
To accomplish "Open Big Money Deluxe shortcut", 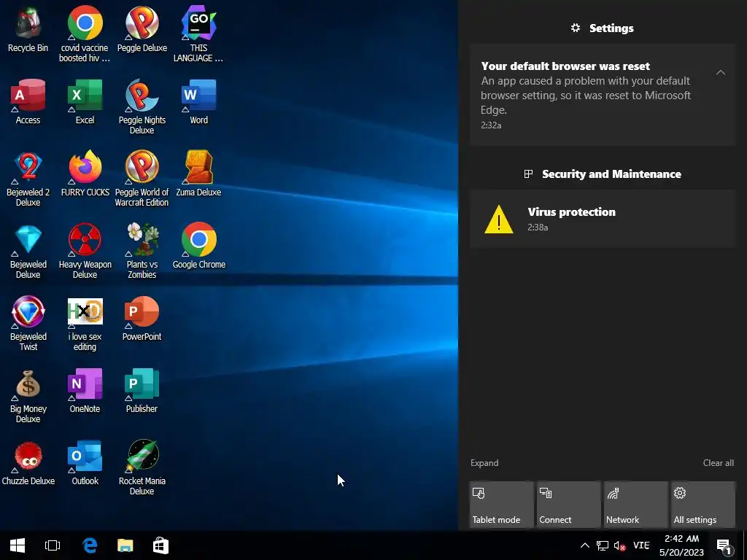I will coord(28,396).
